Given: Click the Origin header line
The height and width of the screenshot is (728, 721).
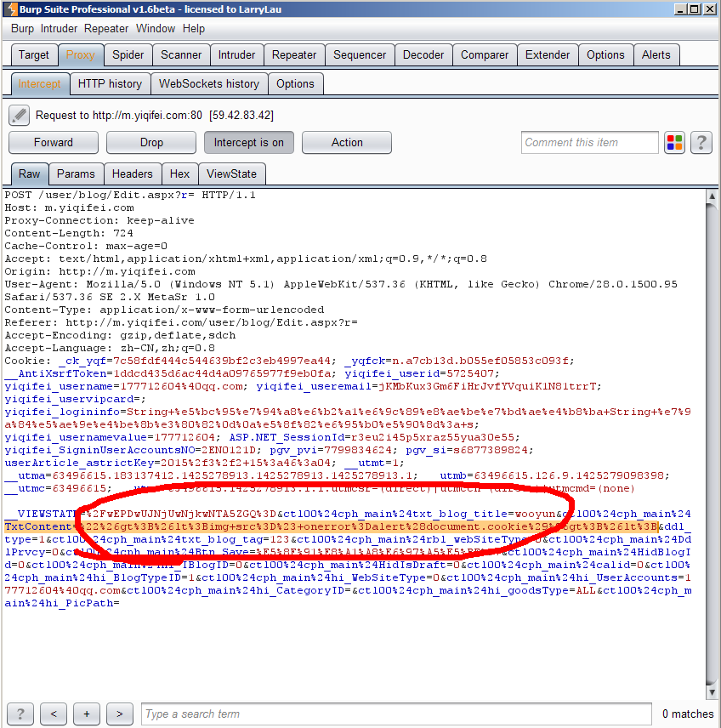Looking at the screenshot, I should pos(99,271).
